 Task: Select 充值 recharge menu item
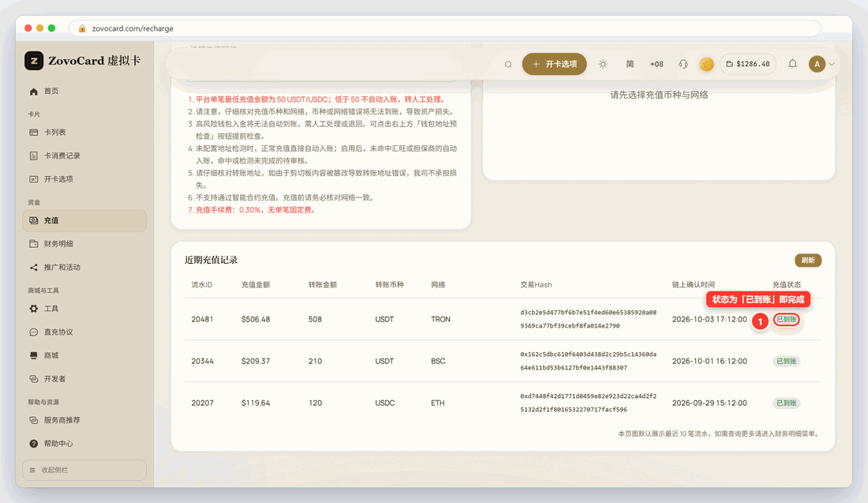point(84,220)
